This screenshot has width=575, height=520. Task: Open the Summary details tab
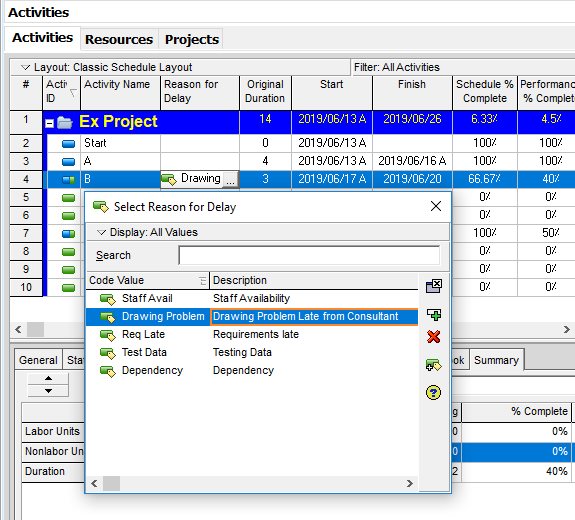[x=496, y=360]
